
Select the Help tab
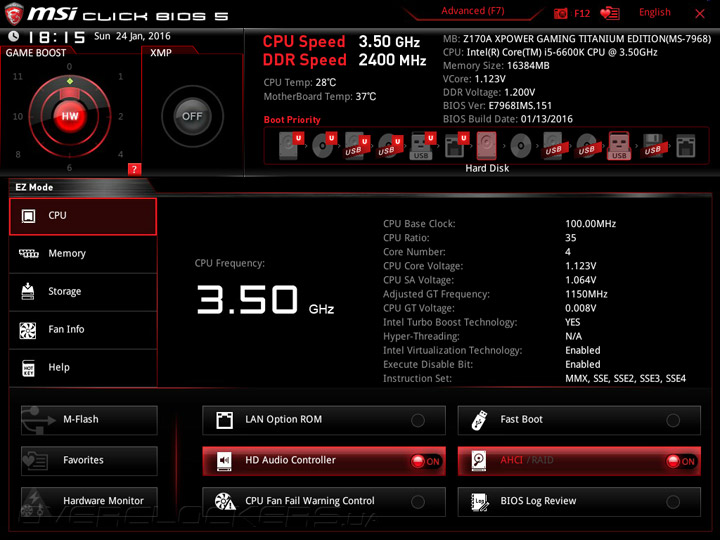83,367
